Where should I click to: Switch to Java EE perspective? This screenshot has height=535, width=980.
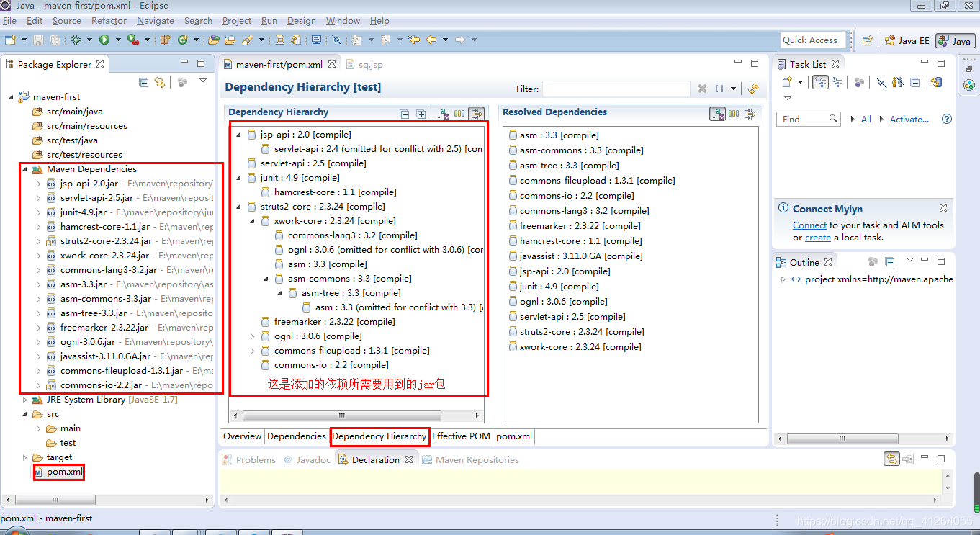(x=907, y=40)
